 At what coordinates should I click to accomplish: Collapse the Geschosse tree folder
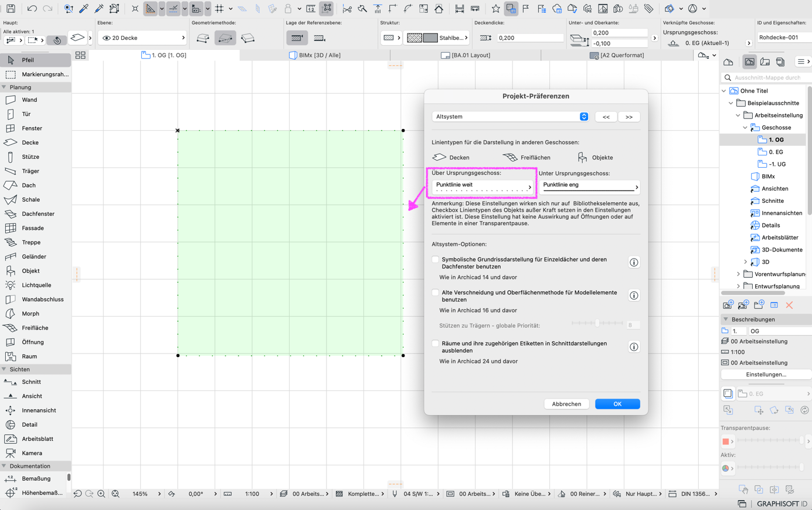(745, 128)
